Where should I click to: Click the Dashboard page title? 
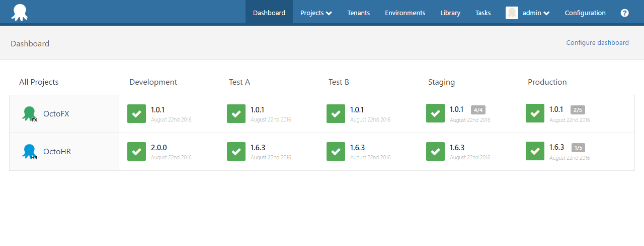coord(30,44)
